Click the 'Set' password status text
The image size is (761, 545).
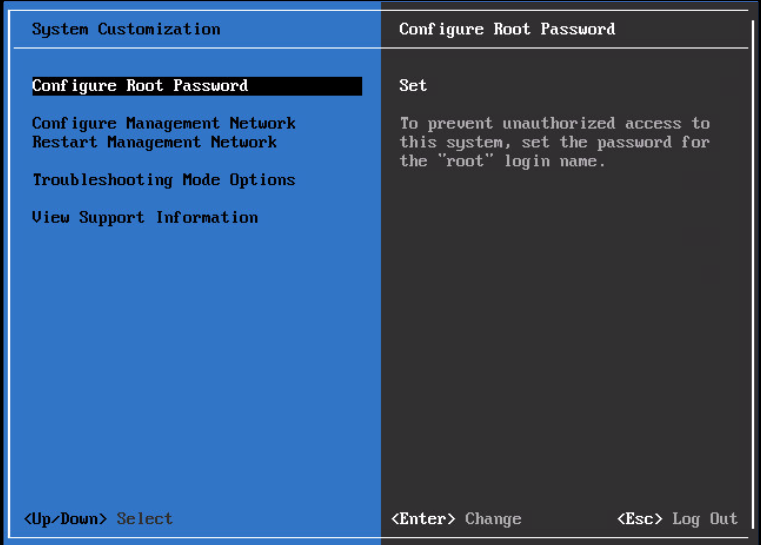tap(412, 86)
